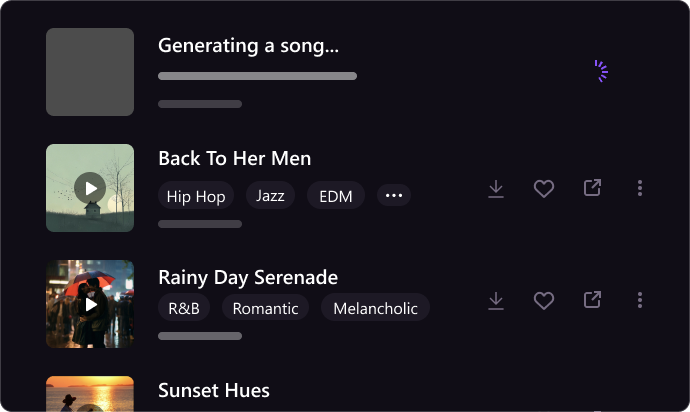Select the Hip Hop tag
Screen dimensions: 690x412
[x=196, y=196]
